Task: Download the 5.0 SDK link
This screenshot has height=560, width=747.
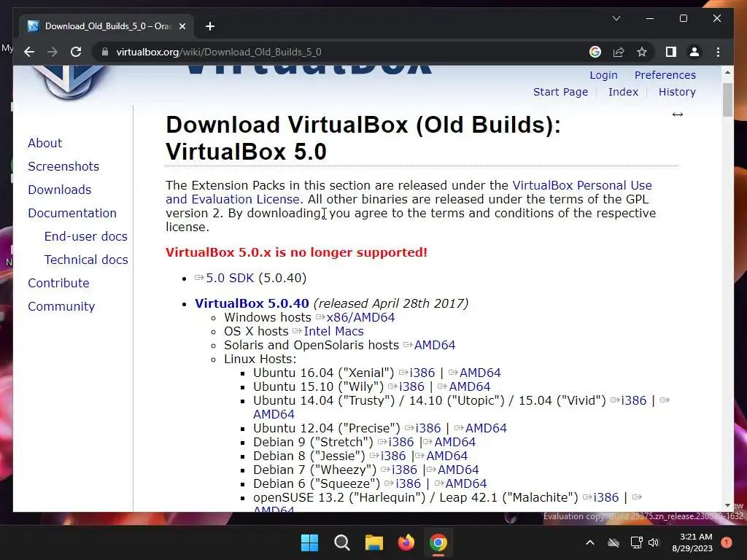Action: (230, 278)
